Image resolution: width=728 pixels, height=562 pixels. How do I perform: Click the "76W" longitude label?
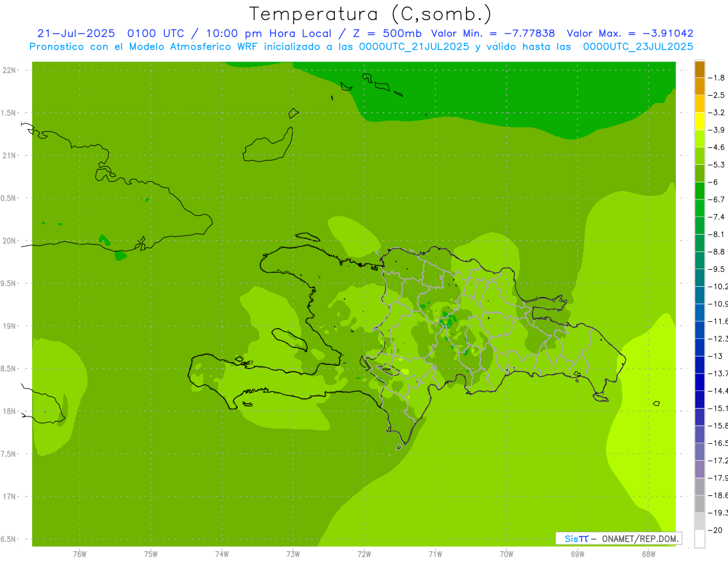point(79,554)
